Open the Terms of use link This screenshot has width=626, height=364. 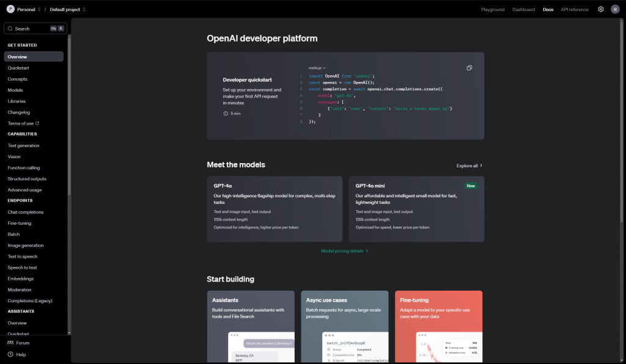point(23,123)
